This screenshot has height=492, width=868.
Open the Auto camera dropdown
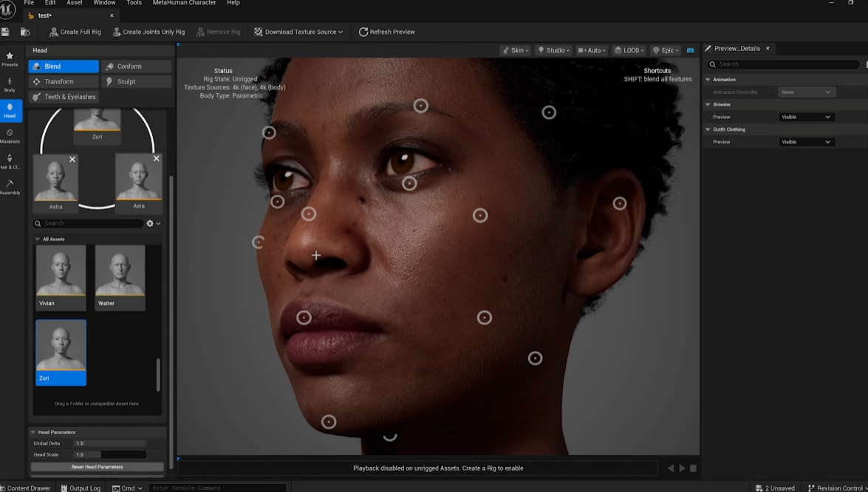pos(592,50)
